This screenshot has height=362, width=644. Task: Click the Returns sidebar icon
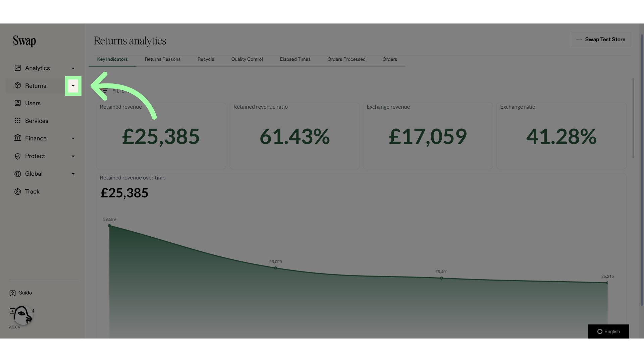tap(17, 86)
